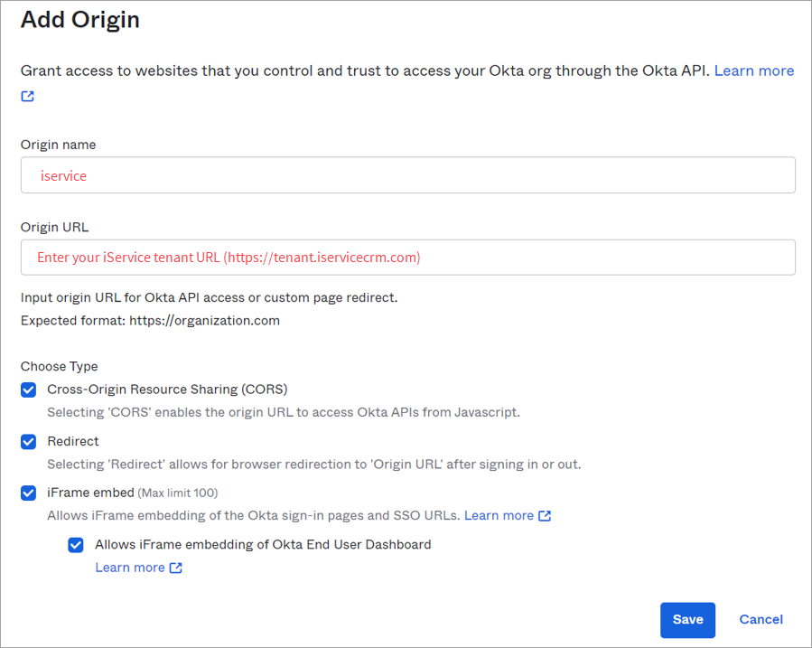Save the new origin
The height and width of the screenshot is (648, 812).
(x=687, y=619)
